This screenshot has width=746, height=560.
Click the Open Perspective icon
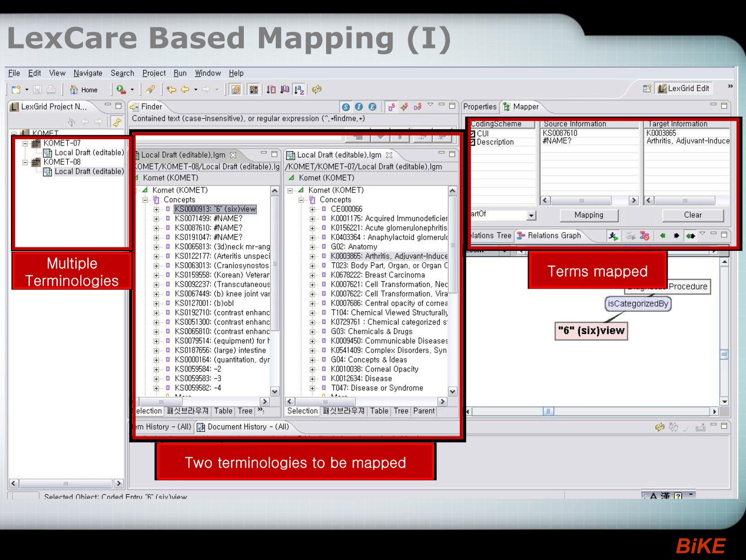[647, 89]
